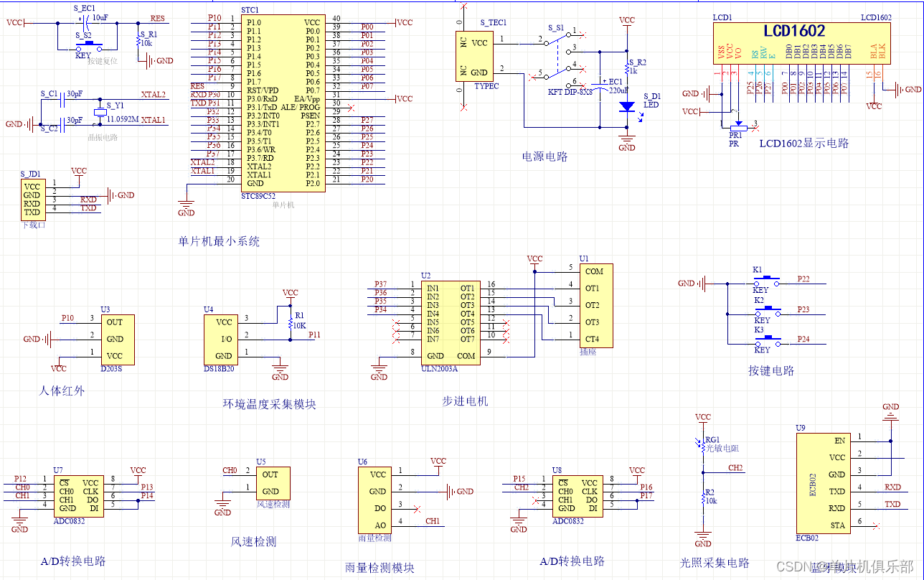This screenshot has height=580, width=924.
Task: Click the large LCD1602 title on display
Action: 793,31
